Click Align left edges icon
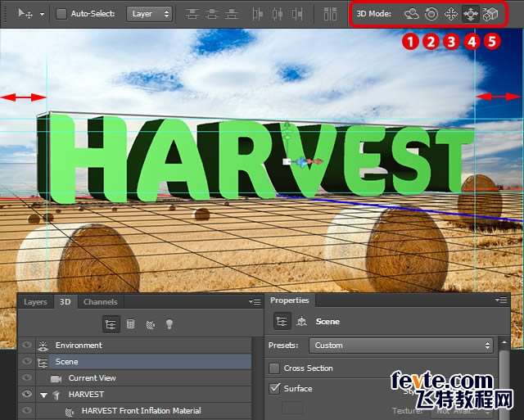The height and width of the screenshot is (420, 524). (258, 14)
